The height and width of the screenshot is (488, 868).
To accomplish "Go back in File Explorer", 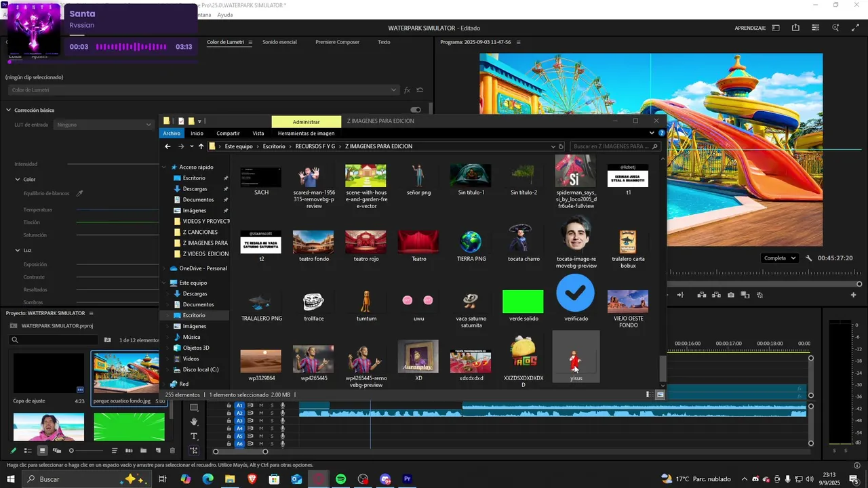I will [167, 146].
